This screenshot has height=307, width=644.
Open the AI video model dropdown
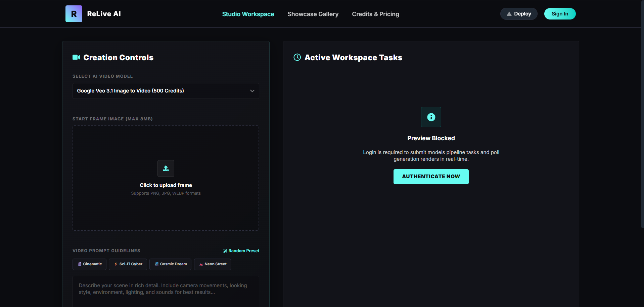point(166,91)
